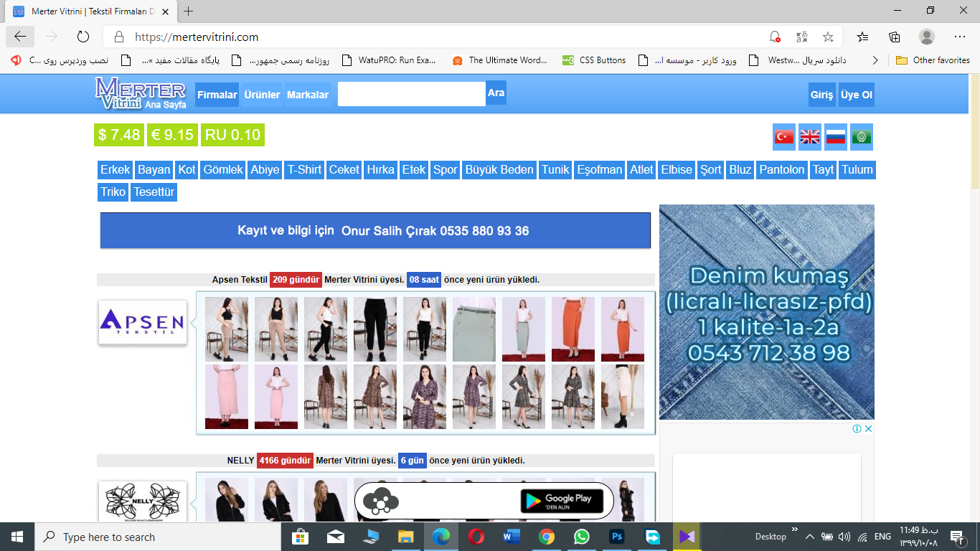Click the RU 0.10 rate badge
Viewport: 980px width, 551px height.
pos(232,135)
